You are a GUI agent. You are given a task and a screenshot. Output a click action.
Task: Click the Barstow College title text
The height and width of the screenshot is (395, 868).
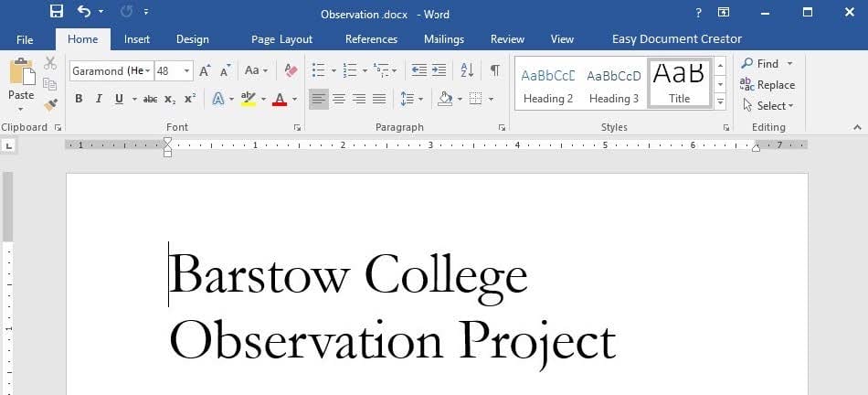(x=348, y=274)
